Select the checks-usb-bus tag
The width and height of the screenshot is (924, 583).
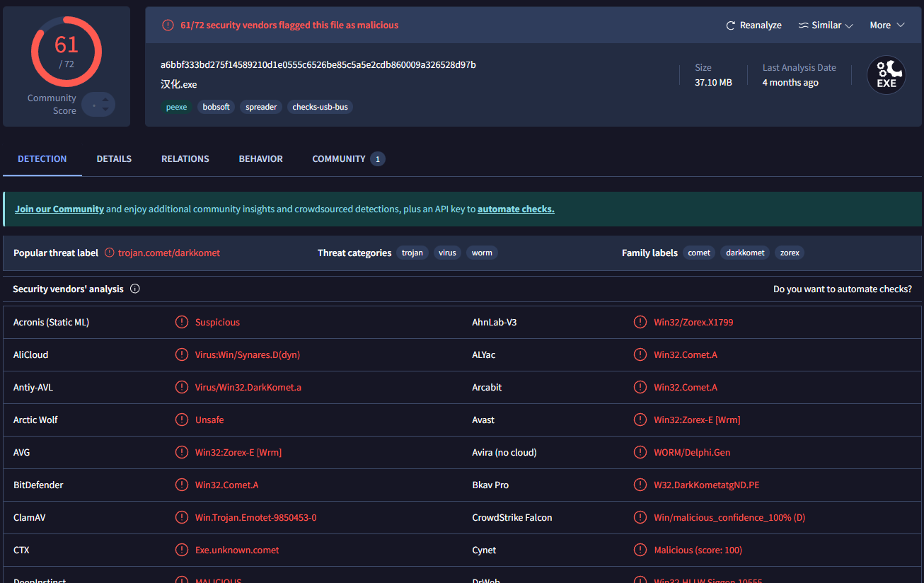point(320,107)
